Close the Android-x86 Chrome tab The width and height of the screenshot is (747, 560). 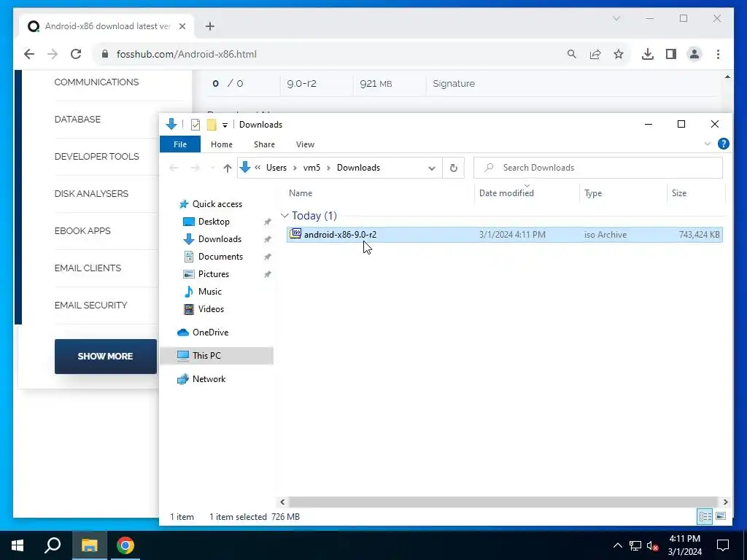[x=182, y=26]
